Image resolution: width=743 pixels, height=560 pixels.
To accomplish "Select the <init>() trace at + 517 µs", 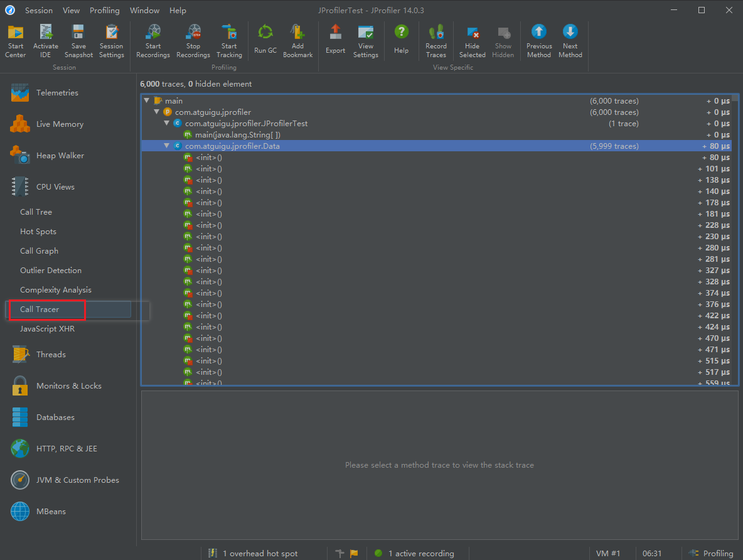I will (x=436, y=372).
